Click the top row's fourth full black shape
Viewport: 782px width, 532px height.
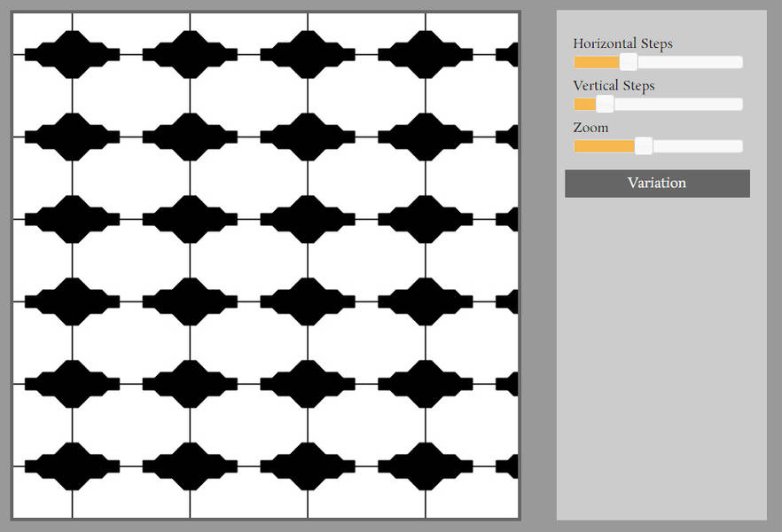pos(425,55)
